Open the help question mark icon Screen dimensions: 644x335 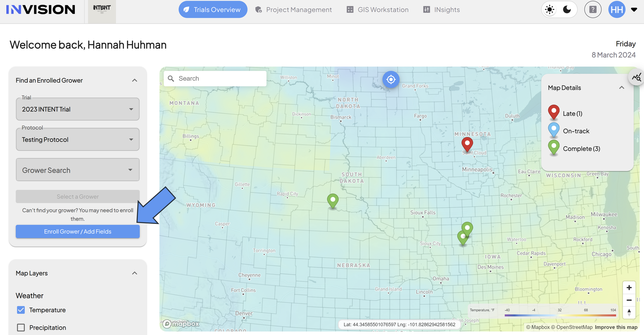coord(593,10)
